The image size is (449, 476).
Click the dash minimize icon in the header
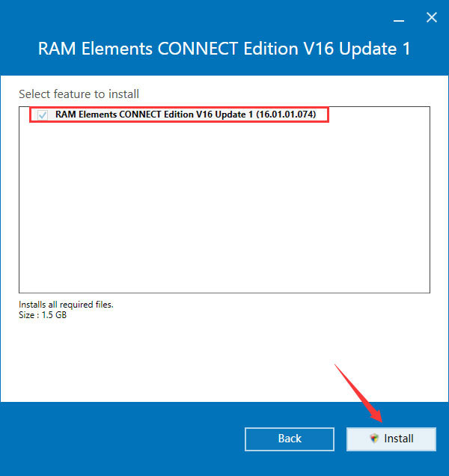click(x=399, y=20)
